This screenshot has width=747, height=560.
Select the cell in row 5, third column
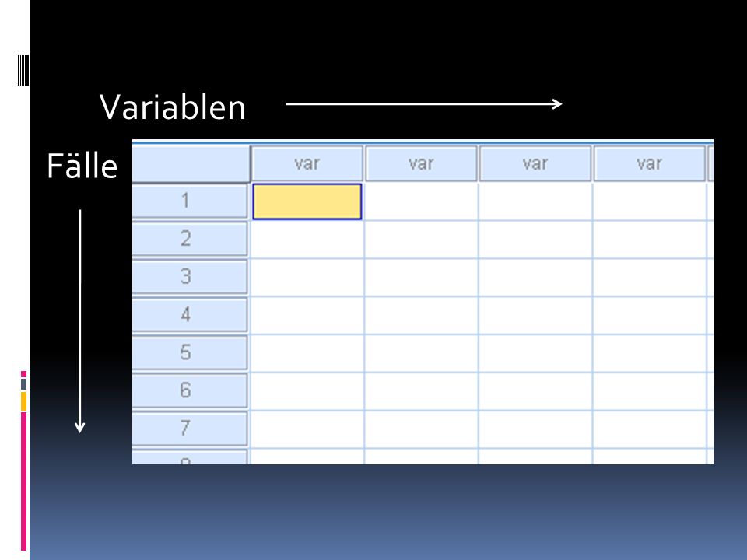(535, 353)
